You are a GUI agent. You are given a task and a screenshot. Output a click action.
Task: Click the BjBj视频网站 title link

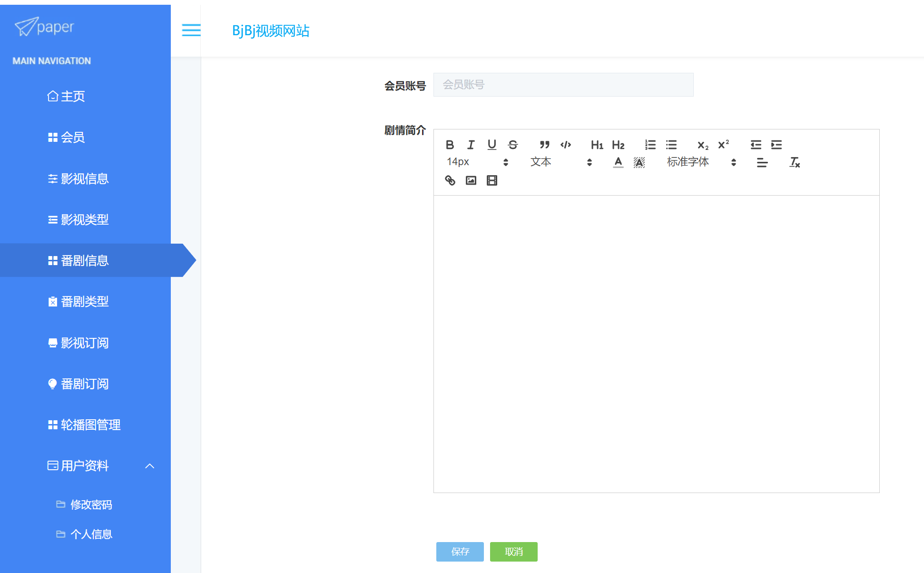pos(271,30)
